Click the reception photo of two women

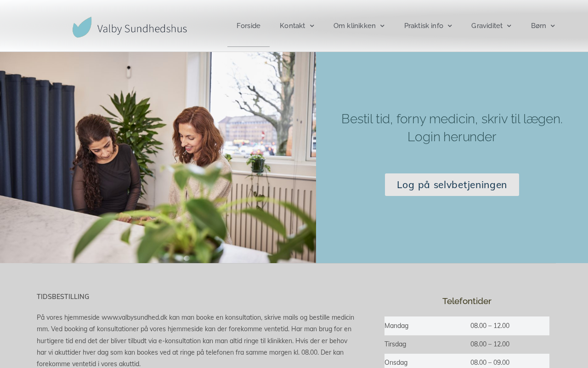pos(158,157)
